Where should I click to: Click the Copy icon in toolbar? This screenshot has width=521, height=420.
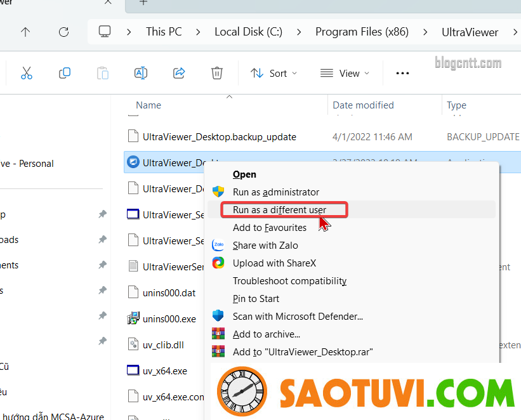click(65, 73)
